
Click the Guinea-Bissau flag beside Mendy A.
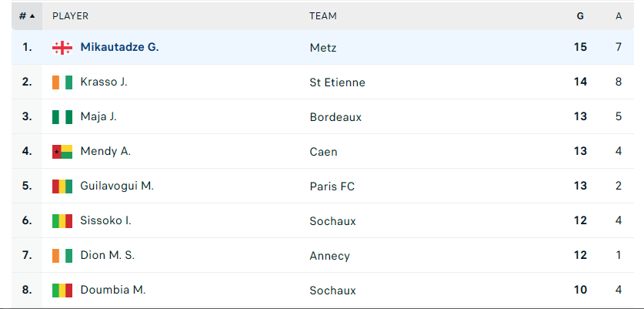pos(62,152)
